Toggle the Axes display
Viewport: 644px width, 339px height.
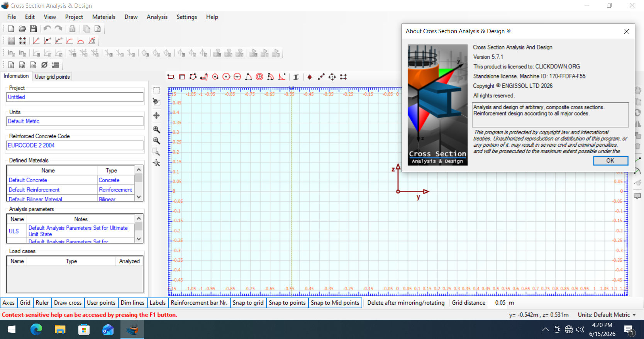(x=8, y=303)
